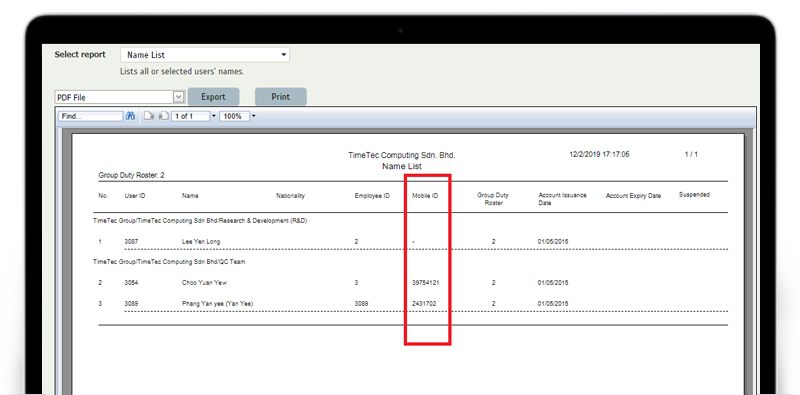Click the 100% zoom field
The image size is (800, 395).
pyautogui.click(x=235, y=116)
